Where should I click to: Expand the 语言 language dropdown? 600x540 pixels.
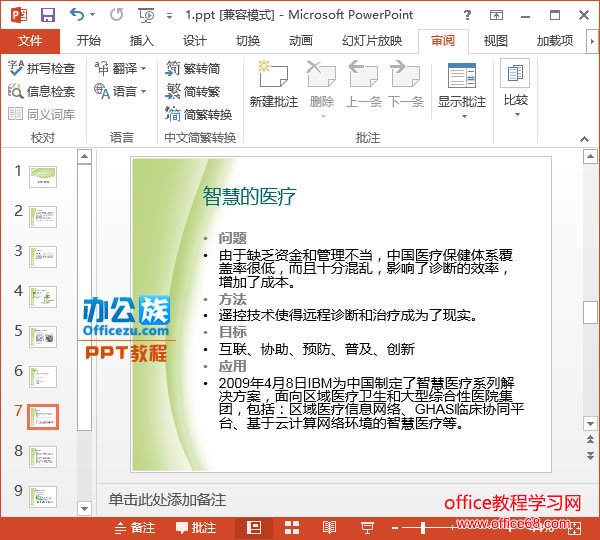pos(124,91)
